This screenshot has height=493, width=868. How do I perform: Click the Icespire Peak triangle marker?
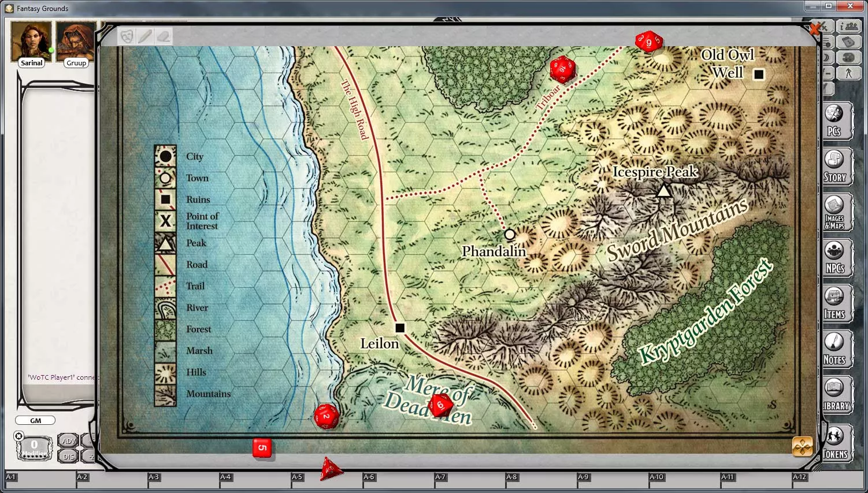click(x=664, y=190)
